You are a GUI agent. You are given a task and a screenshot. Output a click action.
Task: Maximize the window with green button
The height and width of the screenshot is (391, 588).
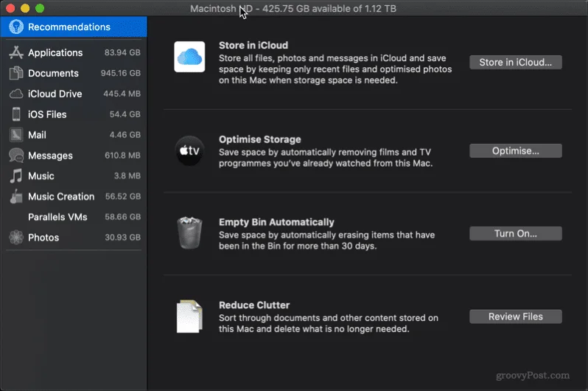click(x=40, y=8)
